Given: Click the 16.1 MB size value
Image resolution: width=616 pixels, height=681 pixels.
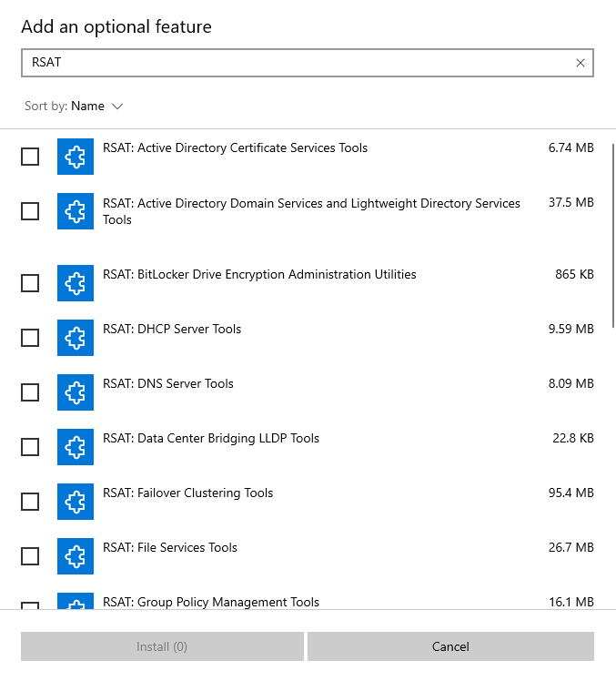Looking at the screenshot, I should click(571, 603).
